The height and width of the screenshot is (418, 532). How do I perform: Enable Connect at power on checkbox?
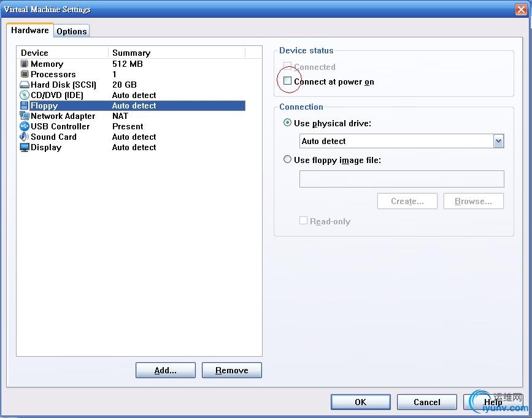[x=287, y=81]
